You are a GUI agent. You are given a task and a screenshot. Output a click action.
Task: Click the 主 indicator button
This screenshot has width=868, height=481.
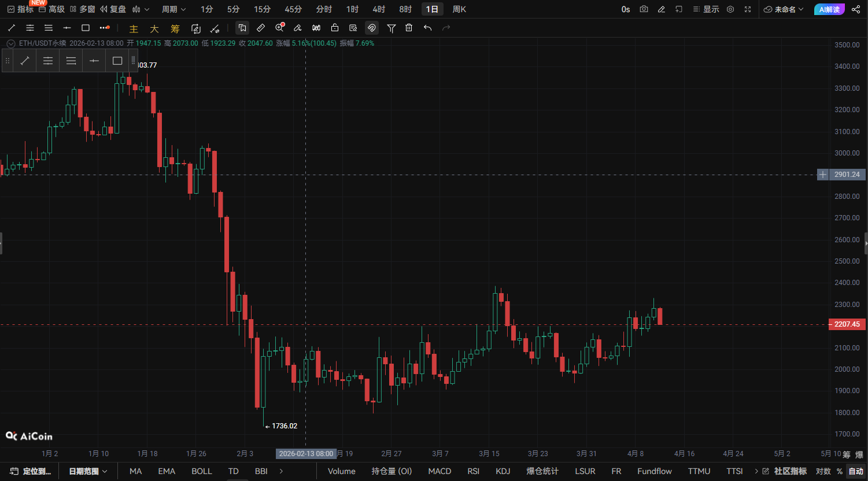tap(134, 29)
